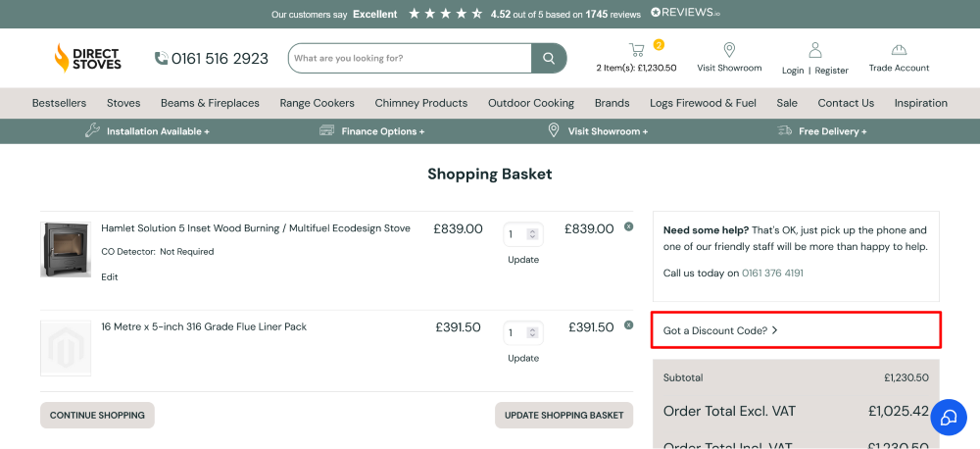Open the Bestsellers menu
This screenshot has height=449, width=980.
(x=60, y=103)
